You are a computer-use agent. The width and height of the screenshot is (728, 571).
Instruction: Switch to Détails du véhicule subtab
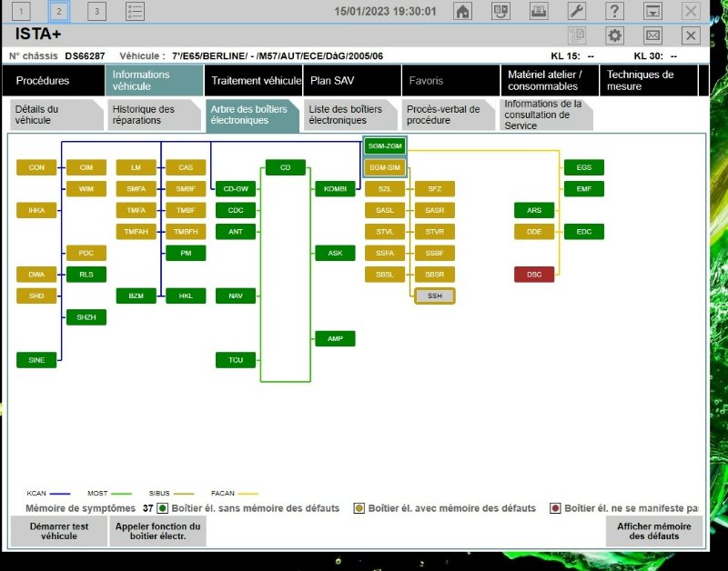pyautogui.click(x=56, y=115)
